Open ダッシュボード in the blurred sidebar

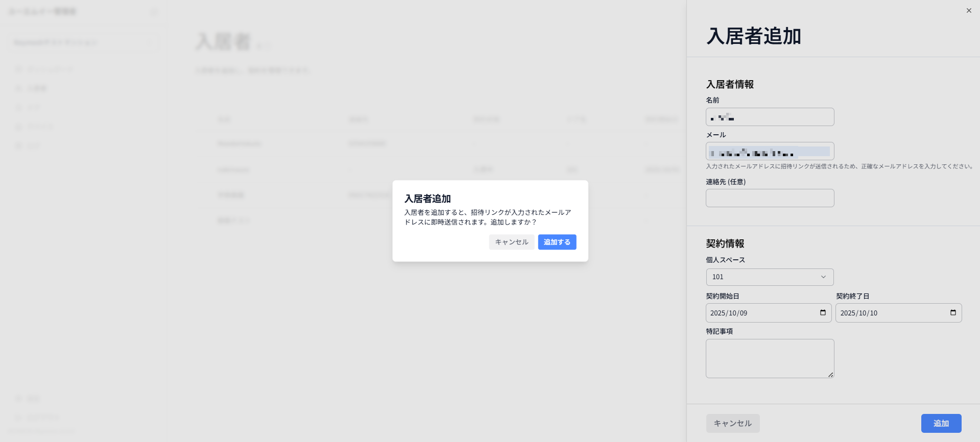(x=44, y=69)
